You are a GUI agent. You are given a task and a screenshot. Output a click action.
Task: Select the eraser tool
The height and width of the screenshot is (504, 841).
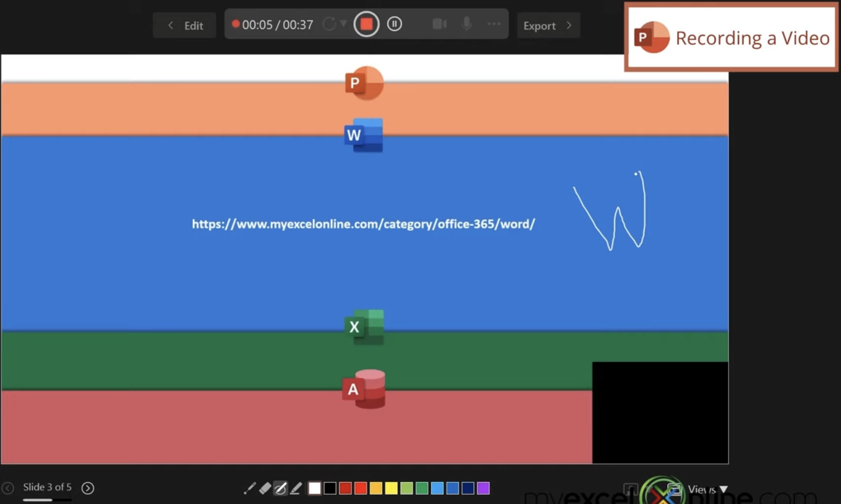[x=265, y=488]
